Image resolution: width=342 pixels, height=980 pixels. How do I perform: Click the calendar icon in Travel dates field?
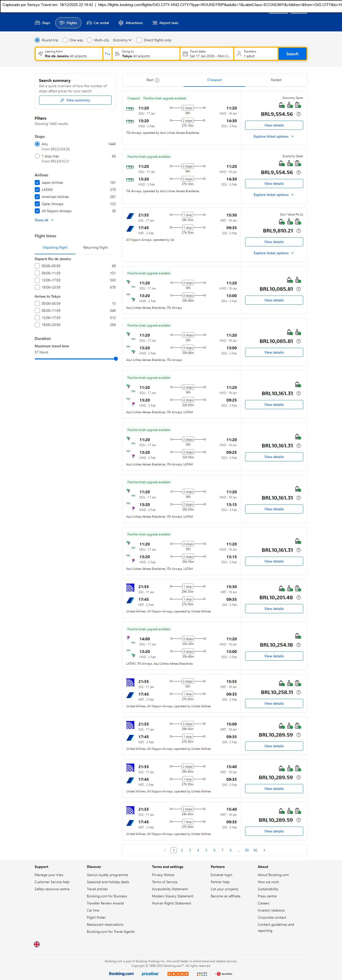coord(185,54)
